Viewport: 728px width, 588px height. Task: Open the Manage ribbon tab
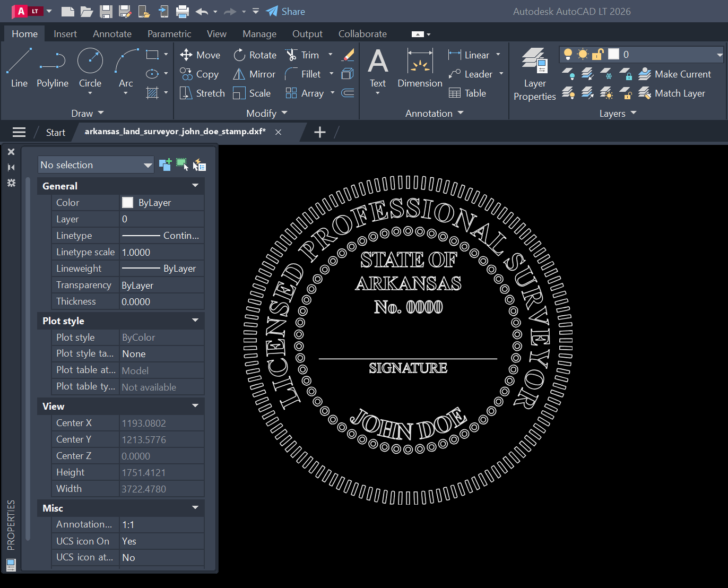coord(259,33)
